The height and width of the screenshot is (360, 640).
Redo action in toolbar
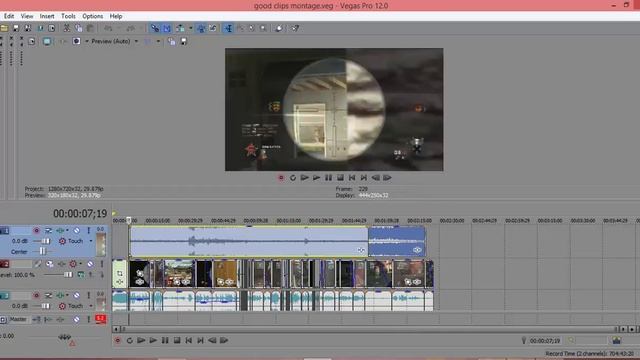coord(131,28)
